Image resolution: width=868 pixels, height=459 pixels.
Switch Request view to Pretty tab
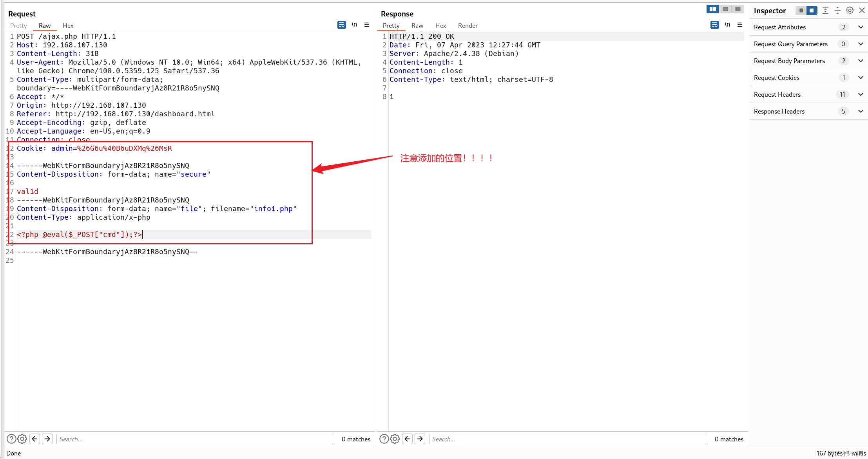pyautogui.click(x=18, y=25)
